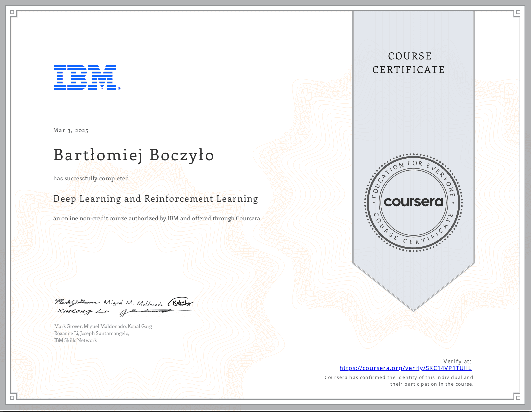The image size is (532, 412).
Task: Select the Coursera identity confirmation statement
Action: [x=399, y=380]
